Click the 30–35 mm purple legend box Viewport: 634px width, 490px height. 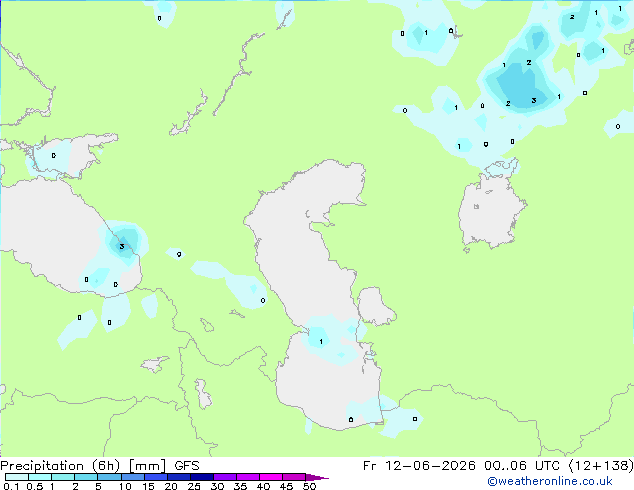(x=224, y=477)
